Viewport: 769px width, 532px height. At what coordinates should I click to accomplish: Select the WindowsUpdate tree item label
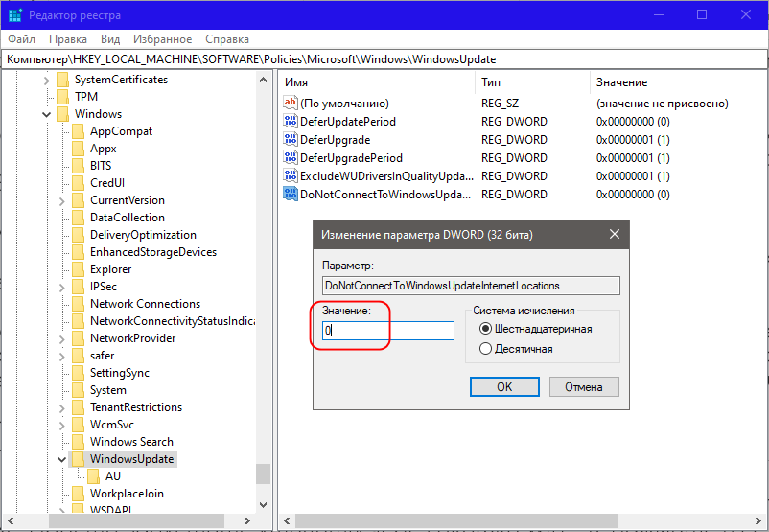click(132, 459)
